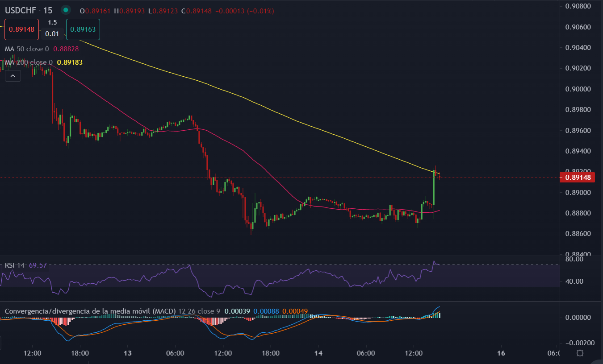Select the MA 50 close indicator label
This screenshot has width=603, height=364.
point(27,49)
